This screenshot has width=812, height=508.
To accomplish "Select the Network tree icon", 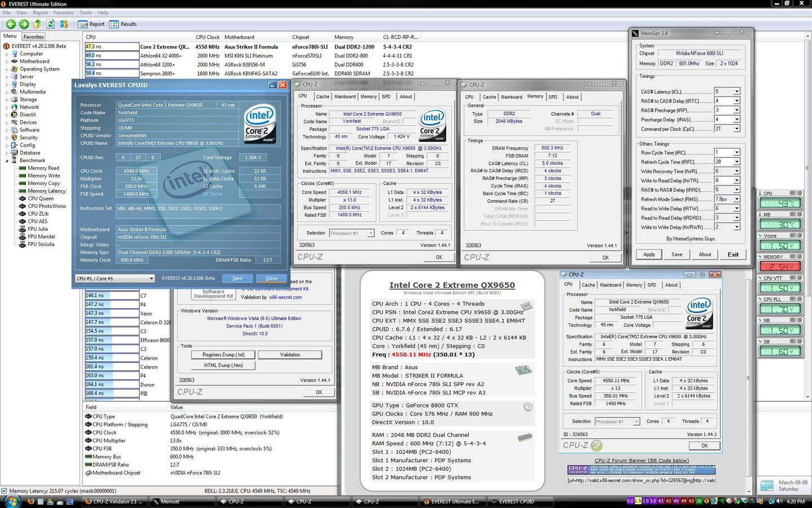I will [15, 107].
